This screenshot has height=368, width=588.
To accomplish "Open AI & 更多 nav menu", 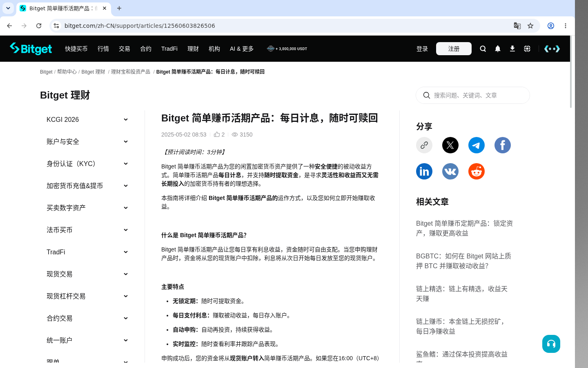I will coord(242,49).
